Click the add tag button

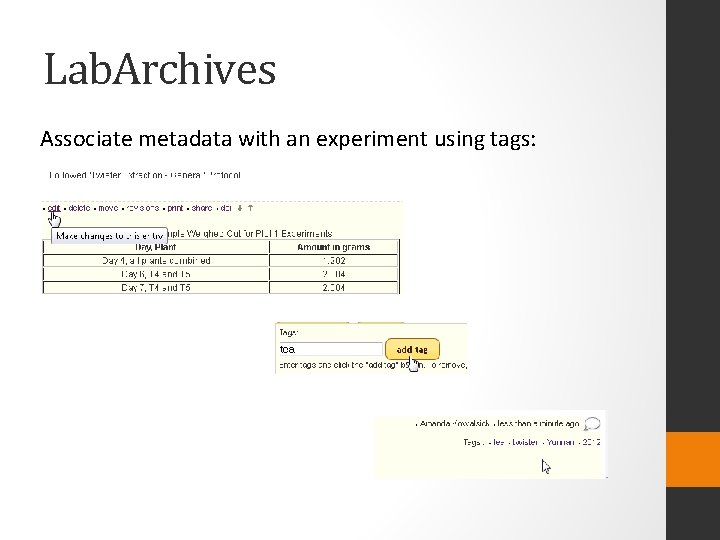click(x=412, y=349)
